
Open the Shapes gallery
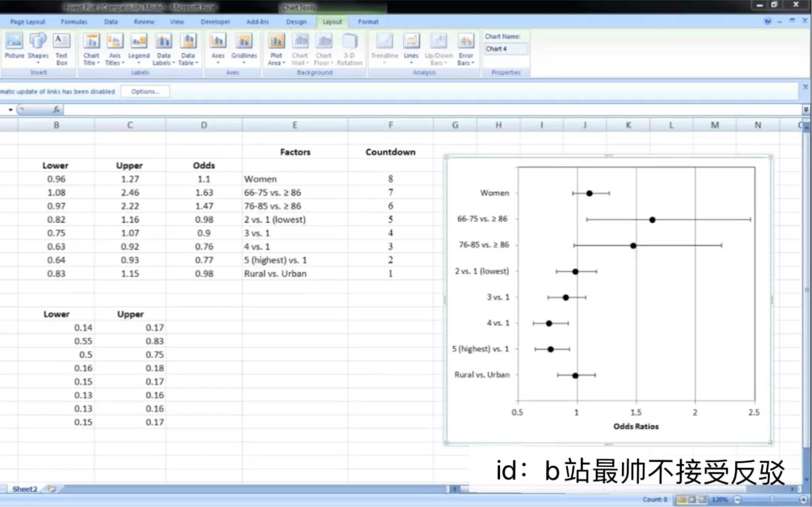[x=38, y=47]
